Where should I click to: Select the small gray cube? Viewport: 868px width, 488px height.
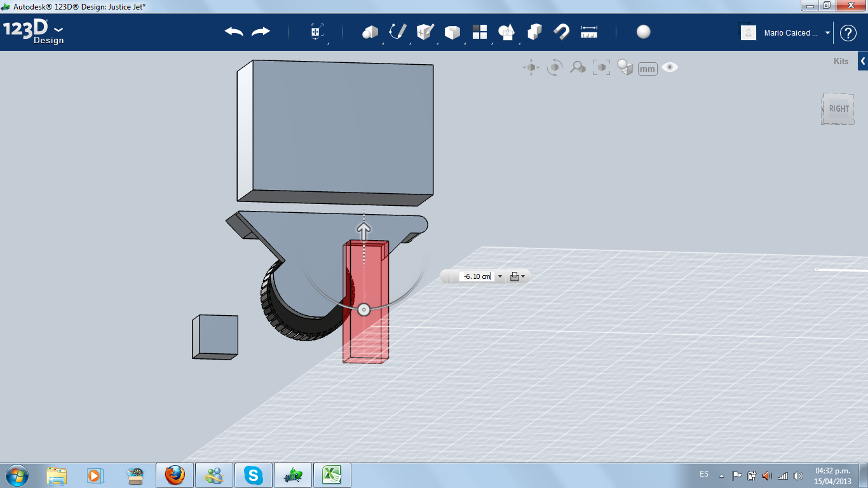215,337
